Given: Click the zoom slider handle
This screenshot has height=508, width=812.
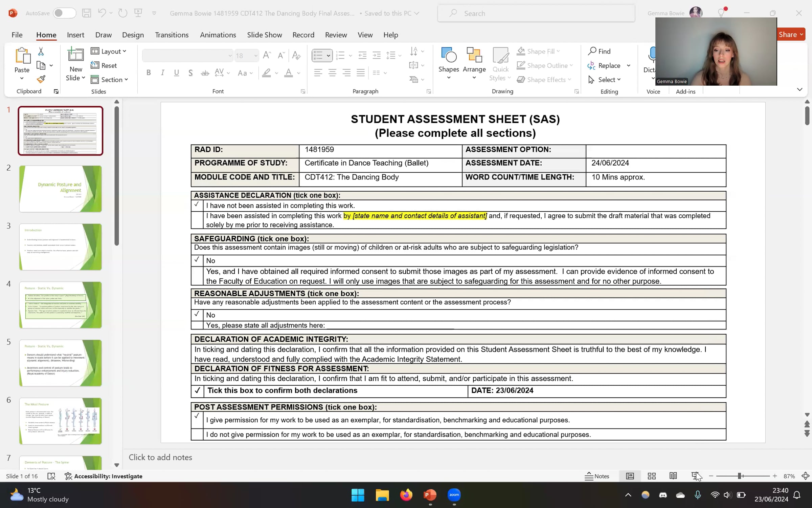Looking at the screenshot, I should click(740, 476).
